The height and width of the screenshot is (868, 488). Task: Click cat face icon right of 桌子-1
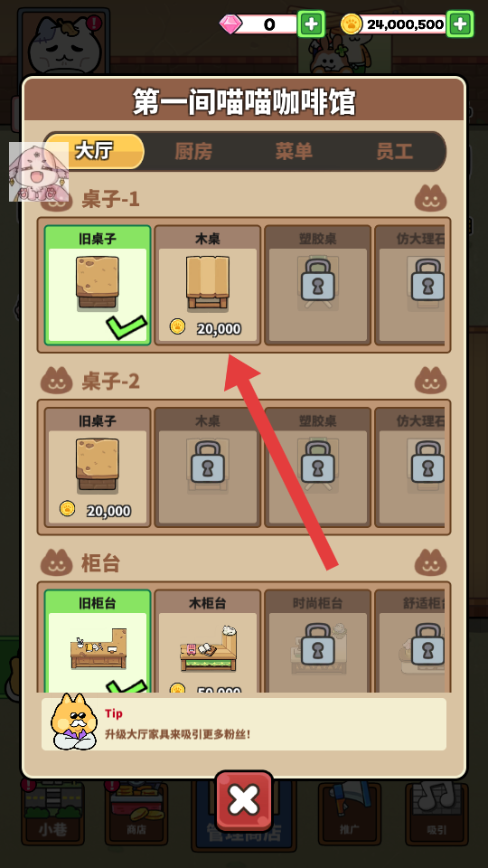(x=430, y=198)
